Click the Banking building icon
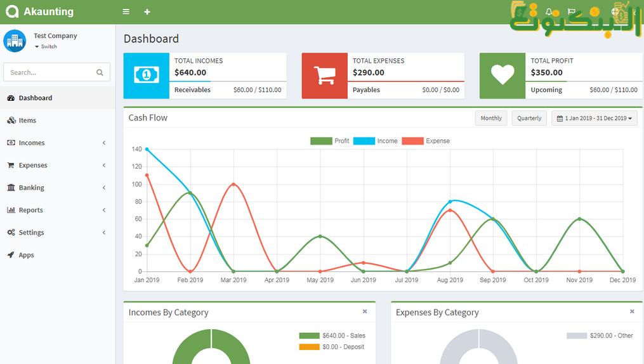This screenshot has width=644, height=364. point(11,188)
